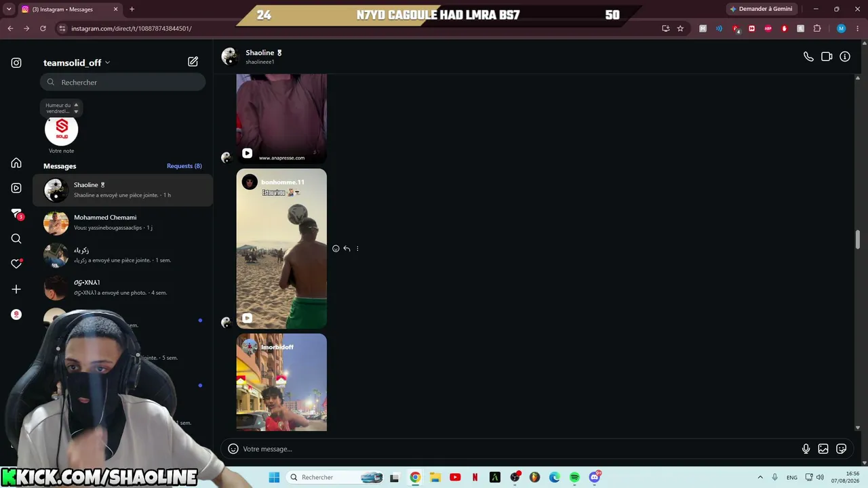Open more options for the bonhomme.11 message
868x488 pixels.
pyautogui.click(x=357, y=249)
